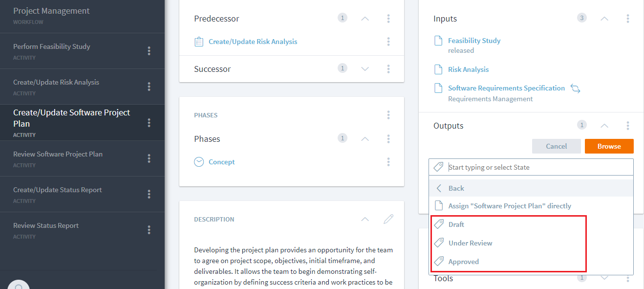Open three-dot menu for Perform Feasibility Study
Viewport: 644px width, 289px height.
[149, 51]
